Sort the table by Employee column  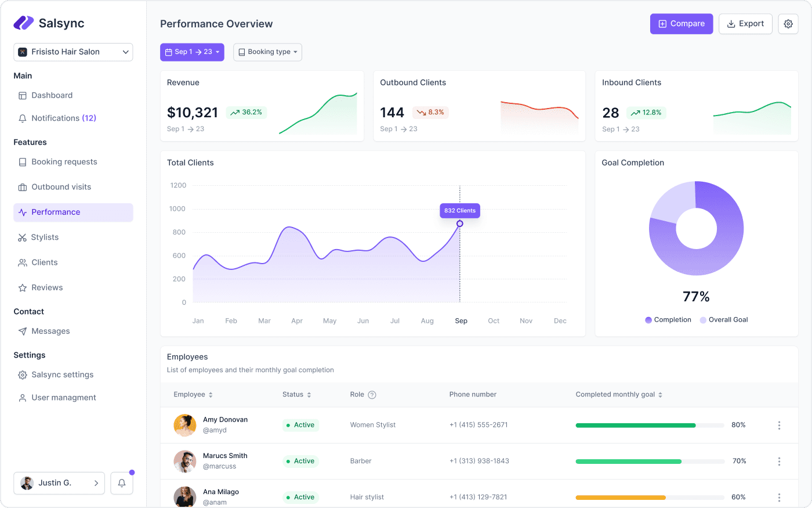point(193,395)
